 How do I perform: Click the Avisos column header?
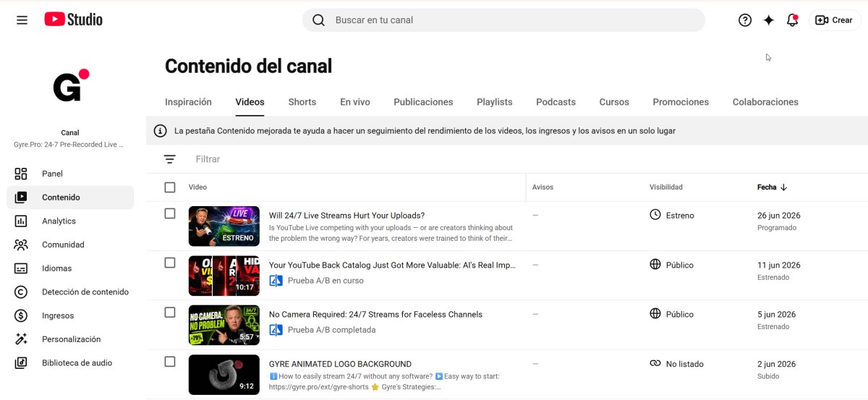pyautogui.click(x=542, y=187)
